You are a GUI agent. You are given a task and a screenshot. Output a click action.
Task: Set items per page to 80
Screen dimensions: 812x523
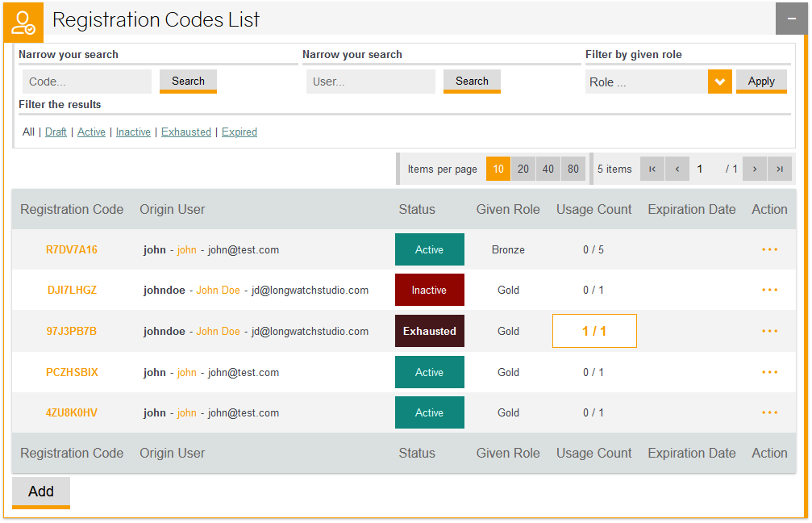click(573, 169)
